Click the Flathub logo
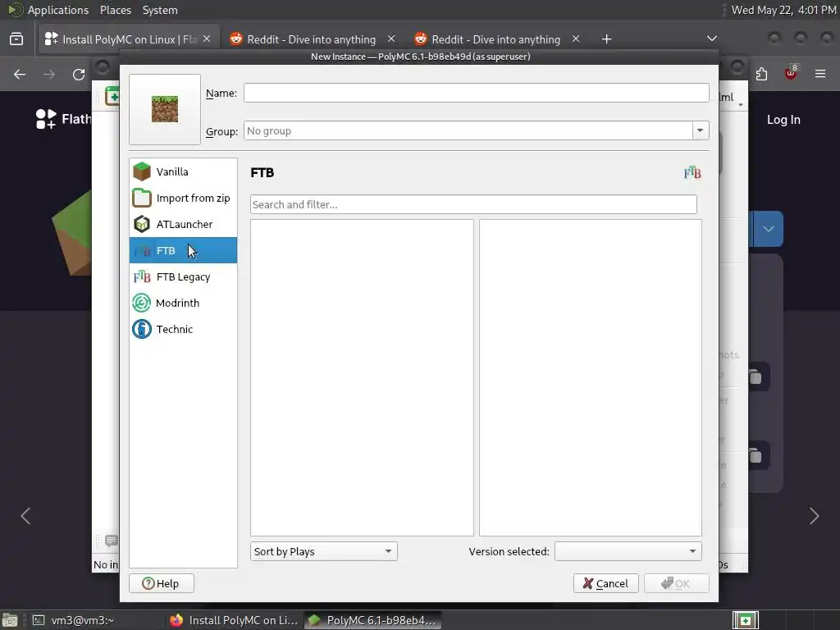 [x=62, y=119]
